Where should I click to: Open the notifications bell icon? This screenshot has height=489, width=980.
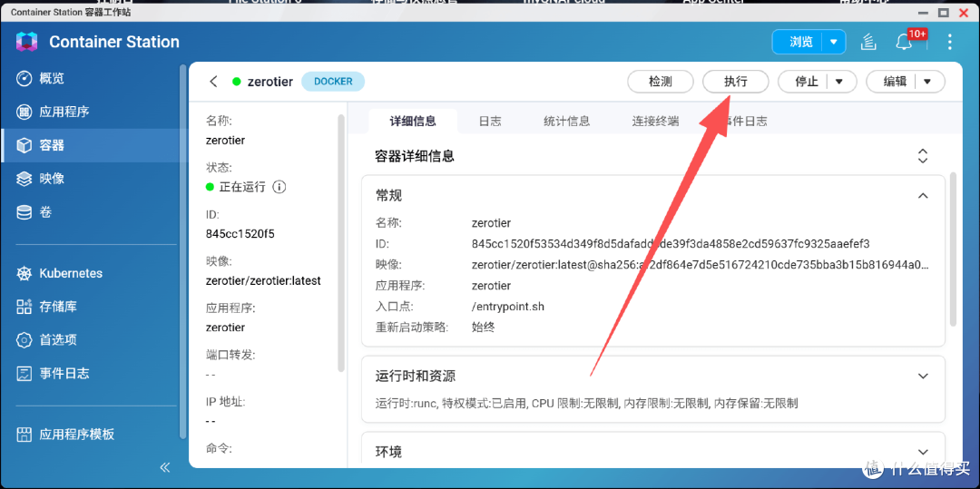pyautogui.click(x=903, y=43)
